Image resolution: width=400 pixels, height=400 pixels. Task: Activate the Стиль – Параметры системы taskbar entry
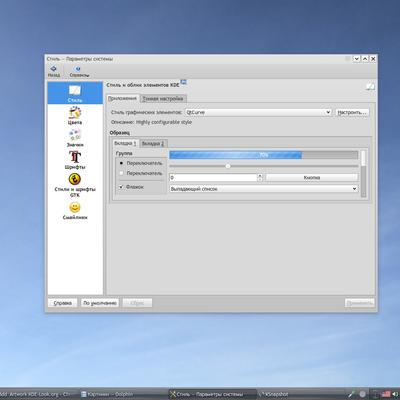[212, 394]
